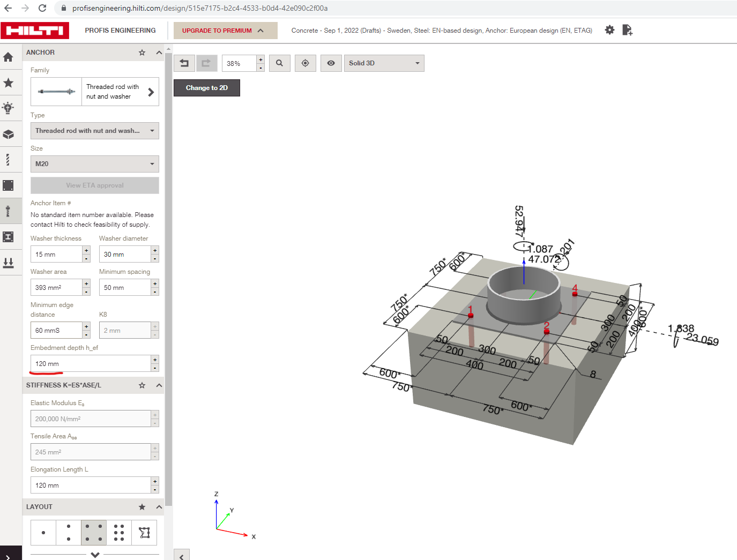Toggle visibility with the eye icon
Viewport: 737px width, 560px height.
[331, 63]
